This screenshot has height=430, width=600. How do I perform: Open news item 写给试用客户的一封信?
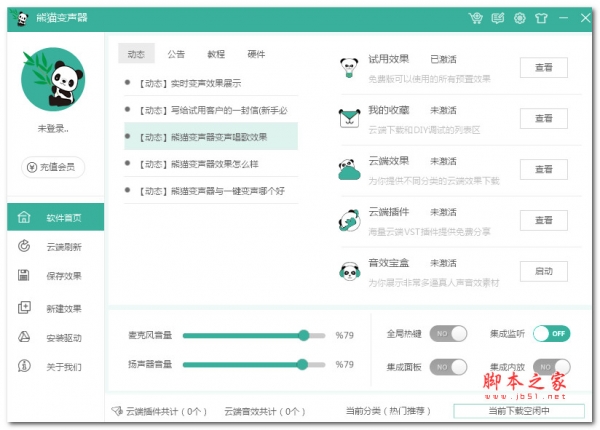pyautogui.click(x=211, y=110)
